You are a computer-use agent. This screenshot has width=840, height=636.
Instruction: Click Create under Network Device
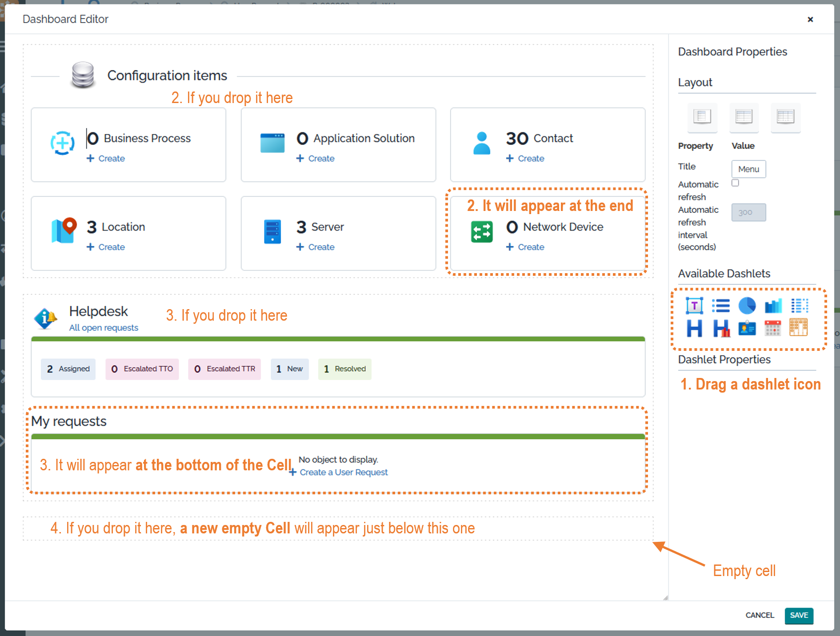[531, 247]
